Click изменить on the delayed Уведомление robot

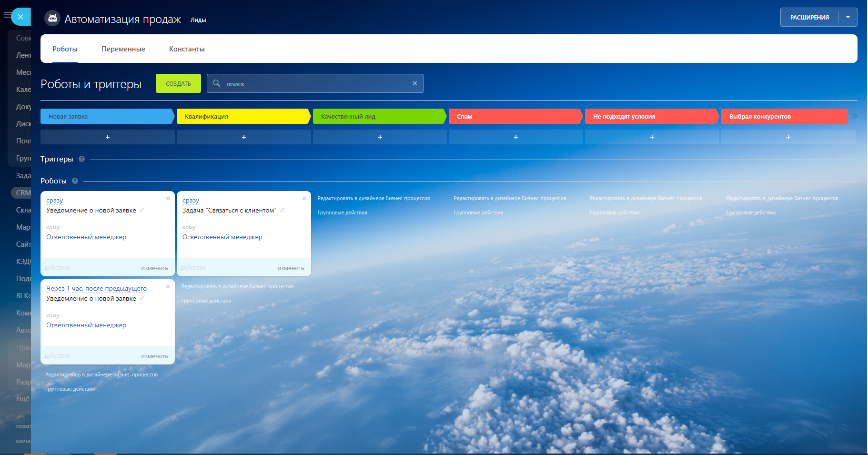click(155, 356)
